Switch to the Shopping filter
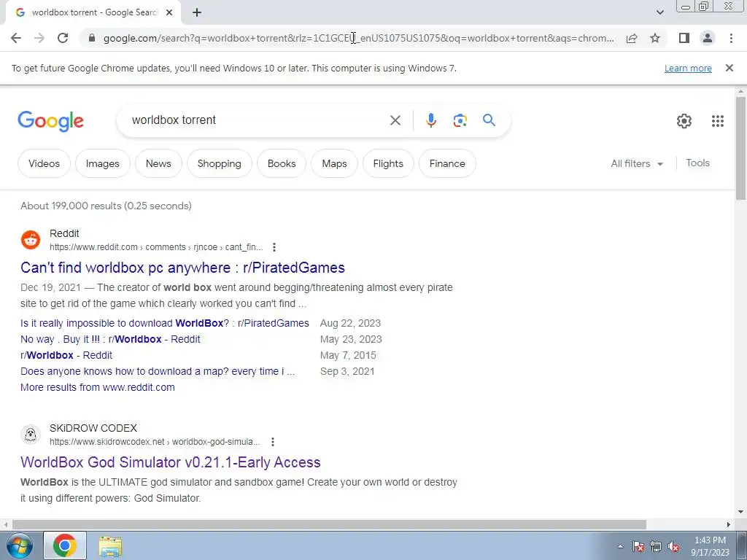 [219, 163]
